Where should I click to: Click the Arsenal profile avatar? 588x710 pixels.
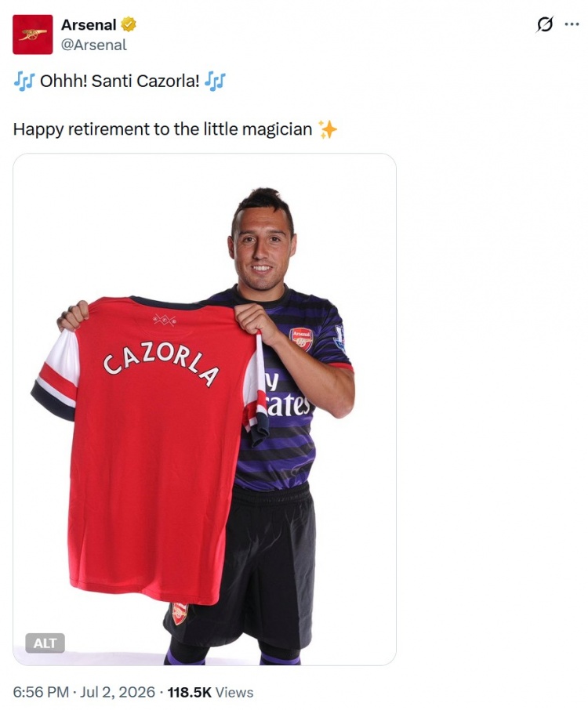pos(33,34)
